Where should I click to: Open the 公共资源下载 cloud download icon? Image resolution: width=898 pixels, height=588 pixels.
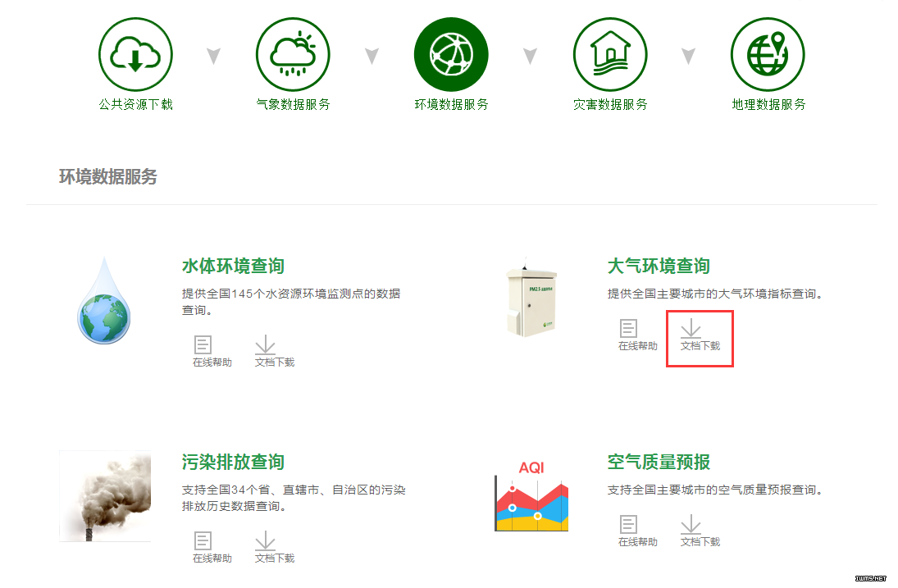point(136,54)
